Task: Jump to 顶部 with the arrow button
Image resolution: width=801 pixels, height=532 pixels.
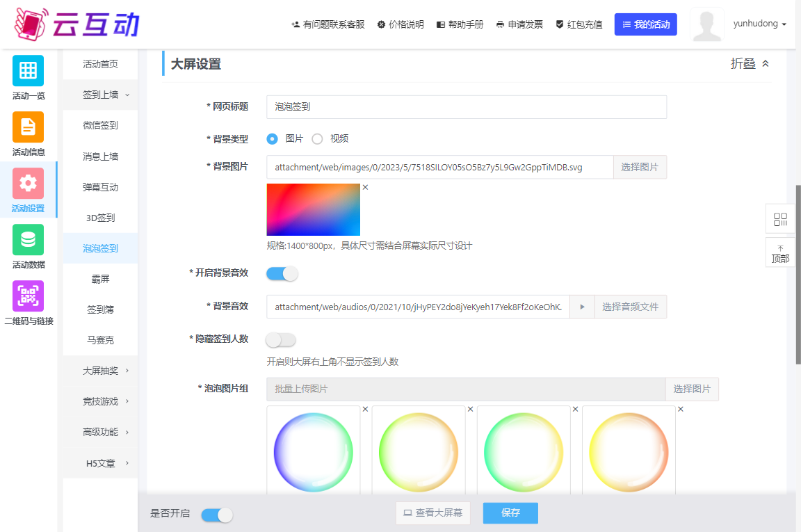Action: pos(780,253)
